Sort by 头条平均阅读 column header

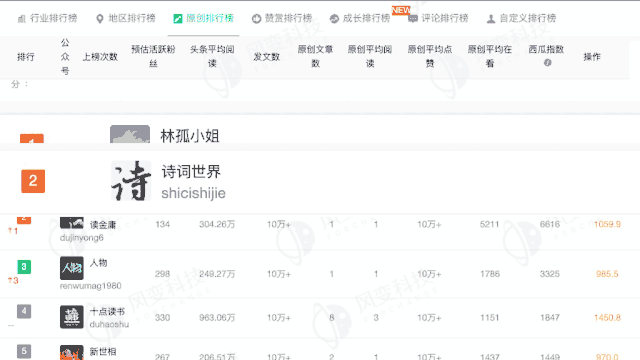212,56
